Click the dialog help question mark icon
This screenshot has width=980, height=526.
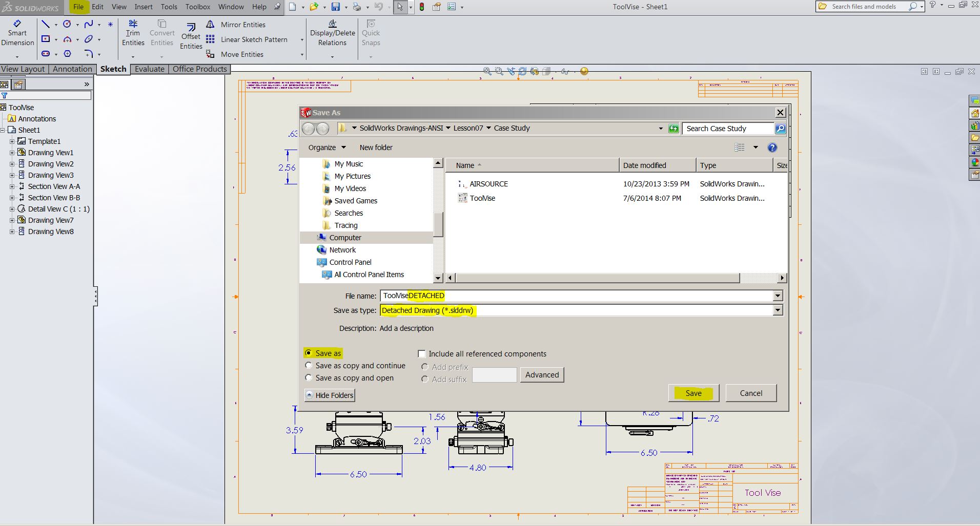pos(772,148)
